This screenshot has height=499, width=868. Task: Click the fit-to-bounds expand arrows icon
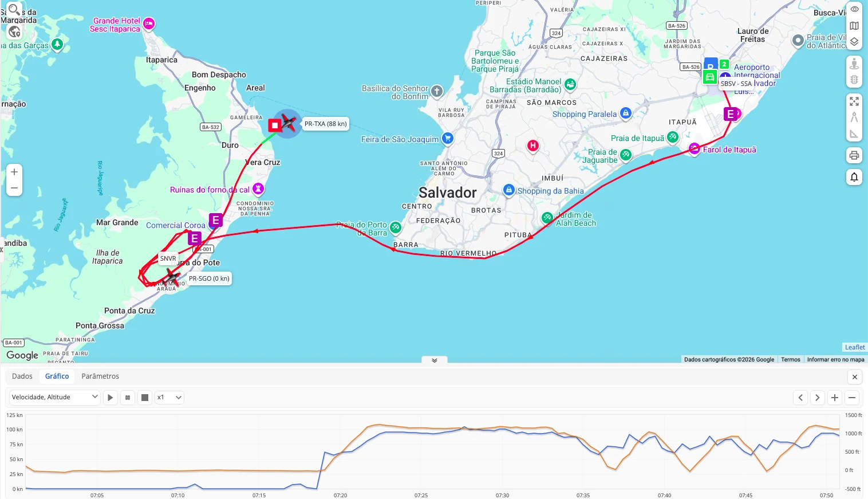(x=854, y=101)
